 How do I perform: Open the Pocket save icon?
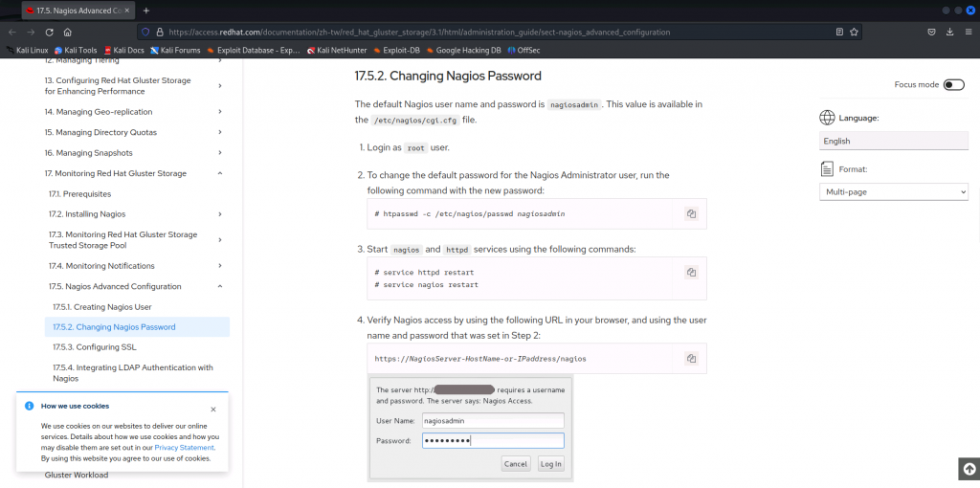[931, 32]
